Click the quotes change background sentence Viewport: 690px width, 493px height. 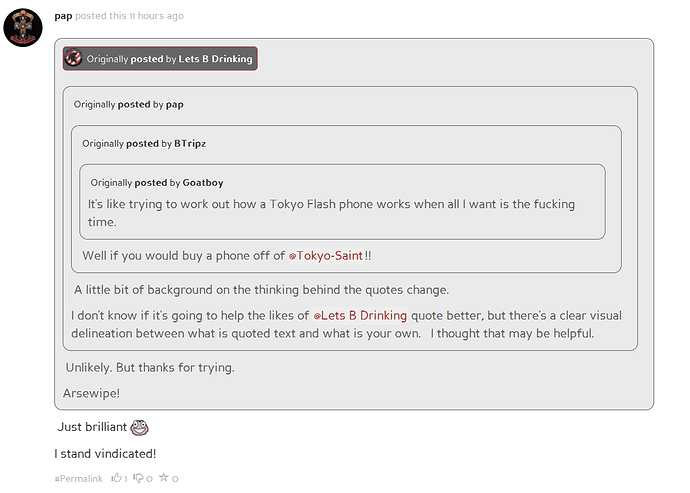[261, 290]
